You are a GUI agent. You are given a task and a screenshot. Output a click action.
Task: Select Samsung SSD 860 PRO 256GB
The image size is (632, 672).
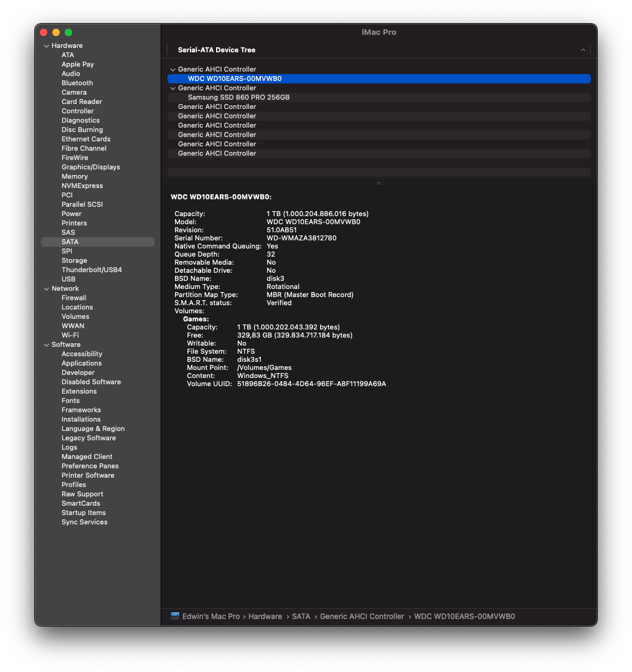tap(238, 97)
